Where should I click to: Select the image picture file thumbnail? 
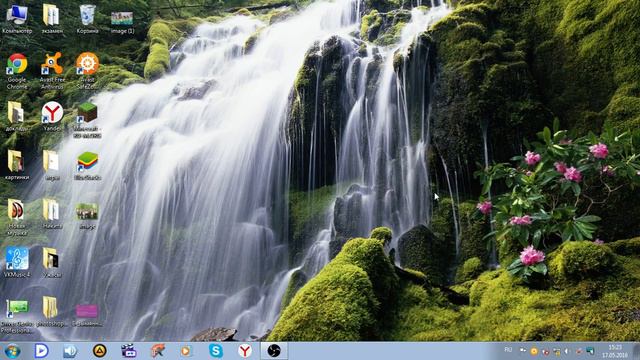click(x=87, y=216)
